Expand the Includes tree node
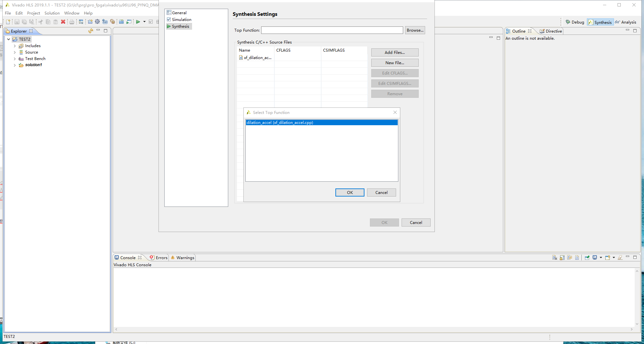The image size is (644, 344). click(x=15, y=46)
